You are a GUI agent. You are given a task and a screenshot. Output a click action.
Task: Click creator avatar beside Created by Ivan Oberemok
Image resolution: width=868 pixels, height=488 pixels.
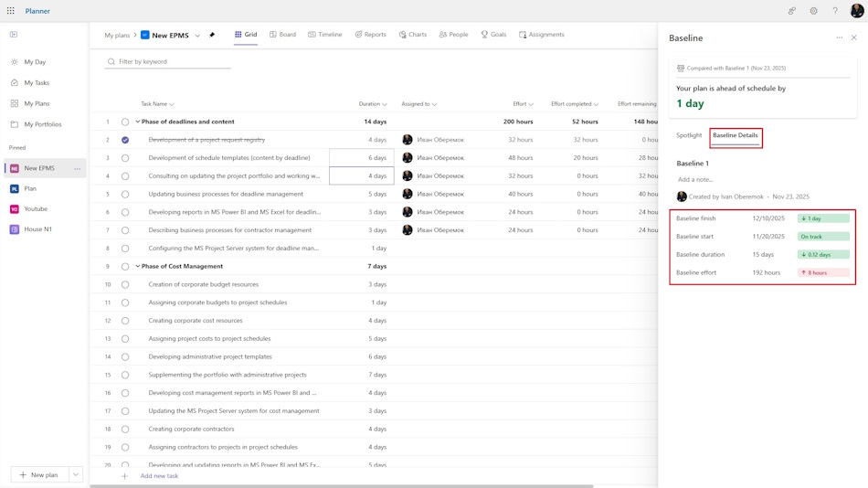pos(682,196)
